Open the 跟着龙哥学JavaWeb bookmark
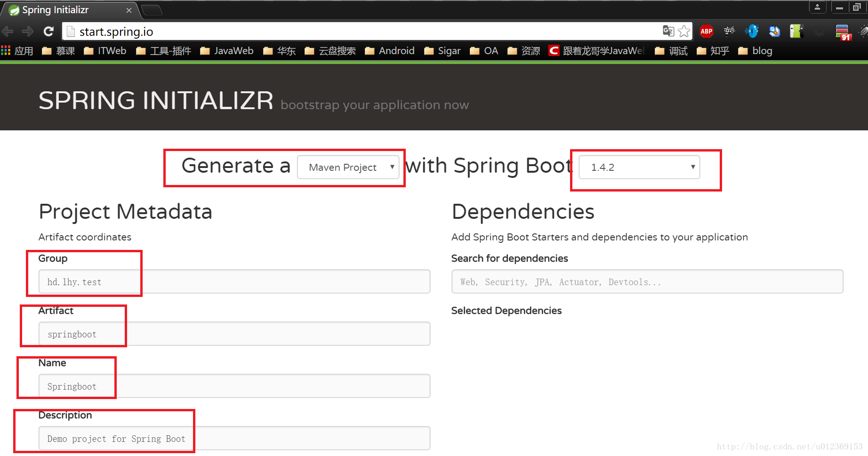868x456 pixels. [597, 51]
